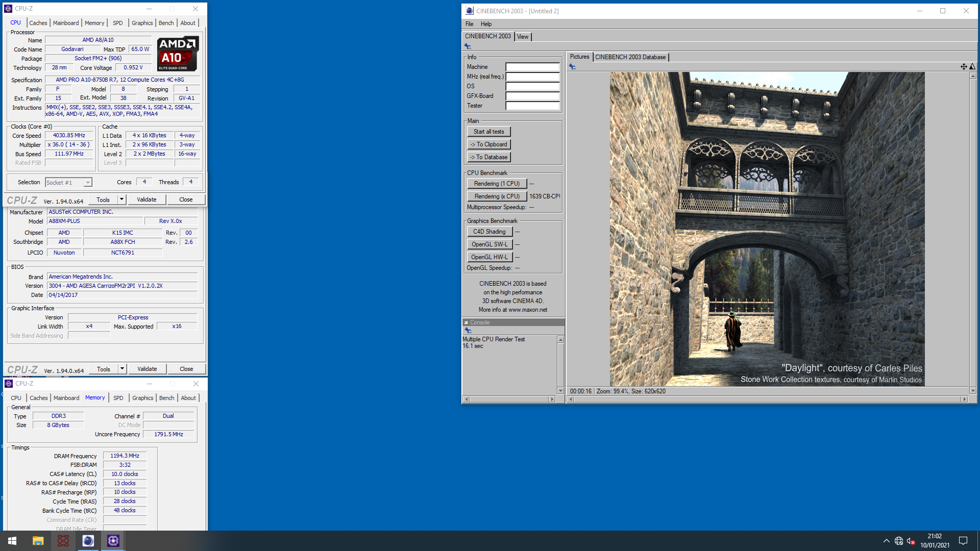Run the OpenGL SW-L test
Viewport: 980px width, 551px height.
(x=489, y=244)
